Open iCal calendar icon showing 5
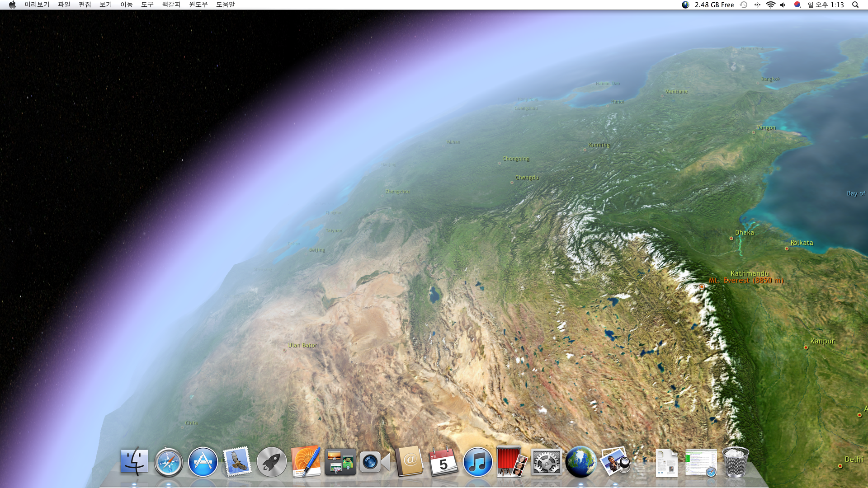This screenshot has width=868, height=488. (443, 462)
